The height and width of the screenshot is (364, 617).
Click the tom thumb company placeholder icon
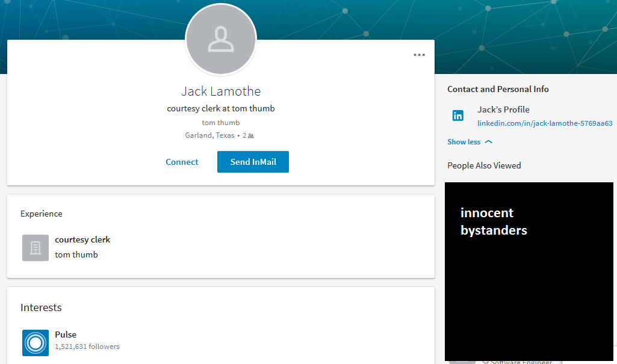36,248
